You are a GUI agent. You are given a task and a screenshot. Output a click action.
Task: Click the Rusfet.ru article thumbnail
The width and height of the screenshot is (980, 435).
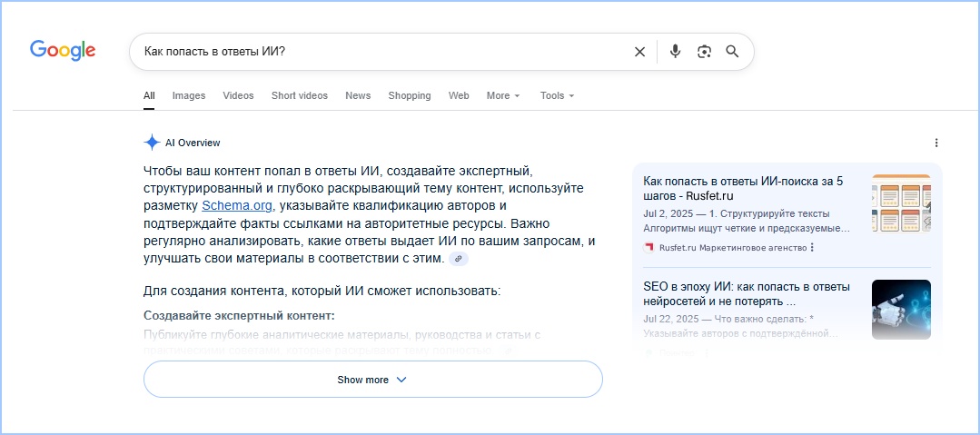(901, 203)
